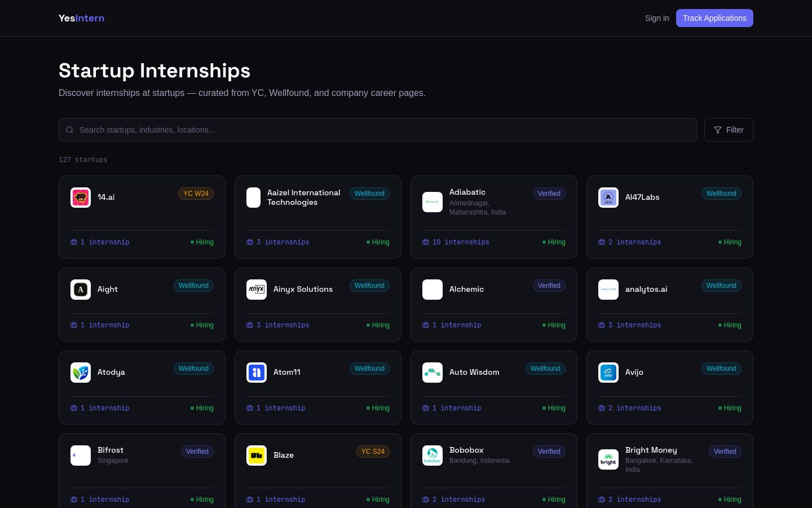The height and width of the screenshot is (508, 812).
Task: Click the AI47Labs company logo
Action: coord(608,198)
